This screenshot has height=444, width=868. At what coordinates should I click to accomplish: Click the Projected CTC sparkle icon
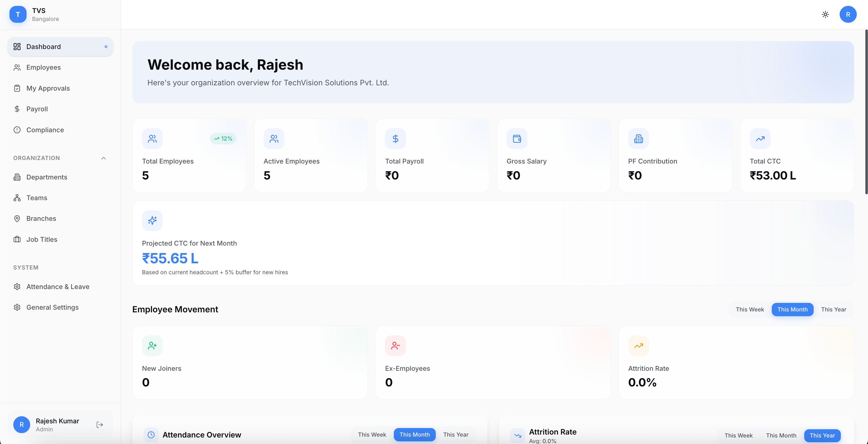tap(152, 220)
